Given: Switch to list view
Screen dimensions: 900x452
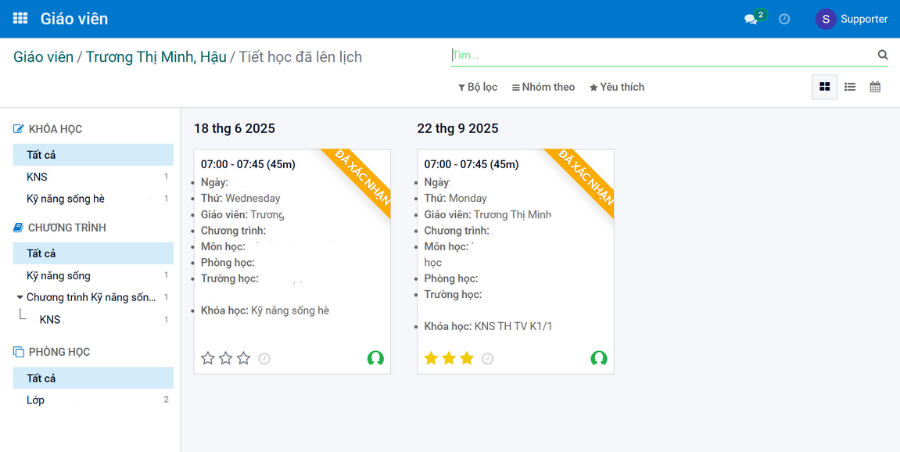Looking at the screenshot, I should [x=850, y=87].
